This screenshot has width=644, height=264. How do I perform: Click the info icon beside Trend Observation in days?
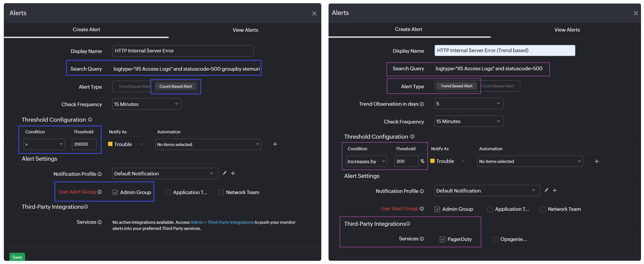point(422,104)
